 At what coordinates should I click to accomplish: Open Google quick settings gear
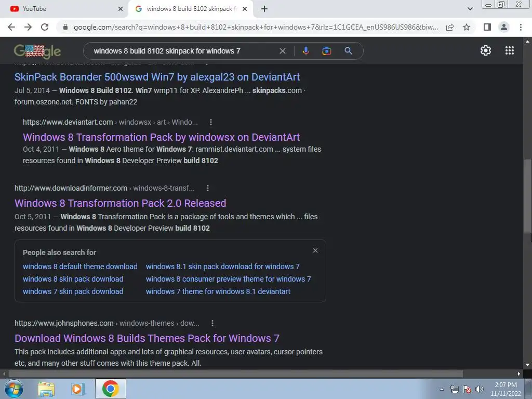(486, 50)
